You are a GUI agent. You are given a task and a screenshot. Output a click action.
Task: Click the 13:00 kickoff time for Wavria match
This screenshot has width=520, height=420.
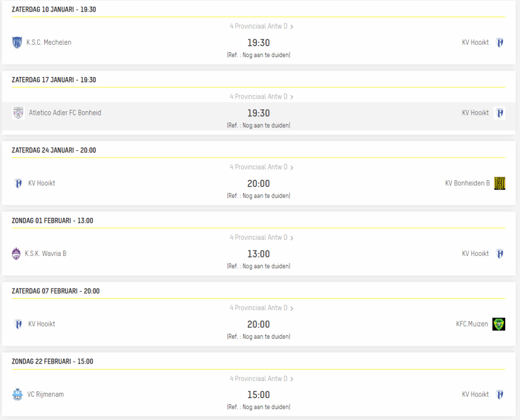tap(258, 254)
